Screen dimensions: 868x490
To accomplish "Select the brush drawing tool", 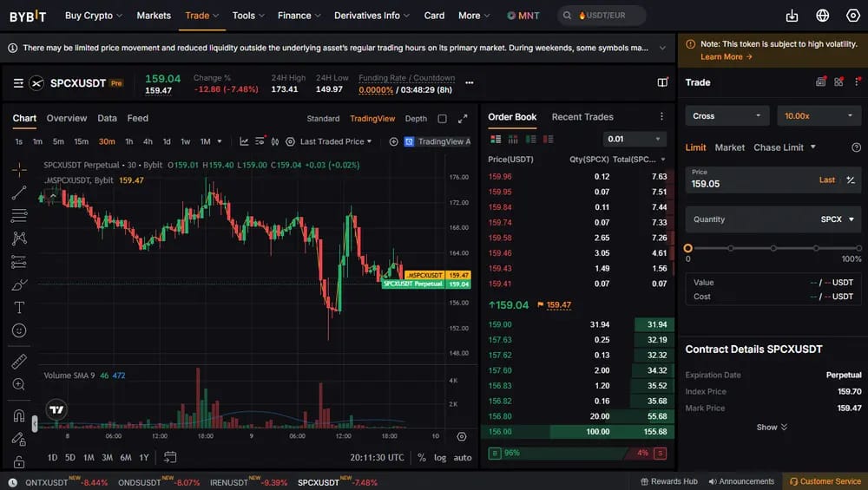I will (19, 284).
